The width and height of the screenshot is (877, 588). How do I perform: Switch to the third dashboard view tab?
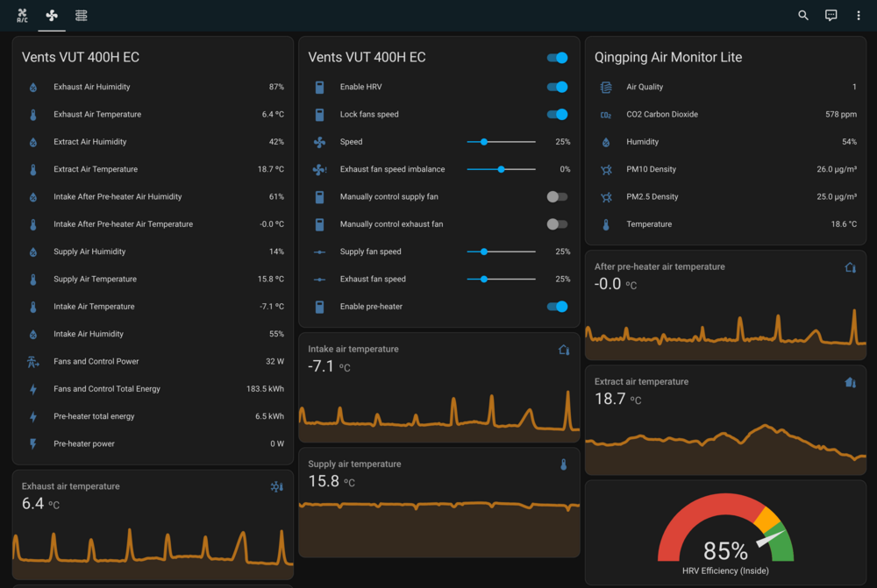click(x=81, y=15)
